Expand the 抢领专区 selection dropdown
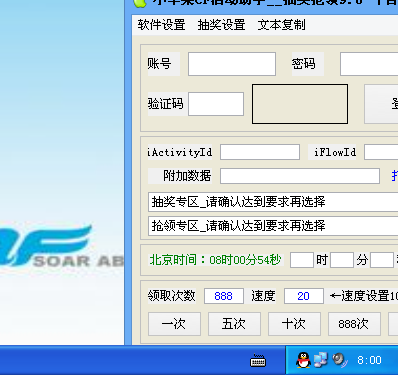The width and height of the screenshot is (398, 375). click(x=273, y=226)
